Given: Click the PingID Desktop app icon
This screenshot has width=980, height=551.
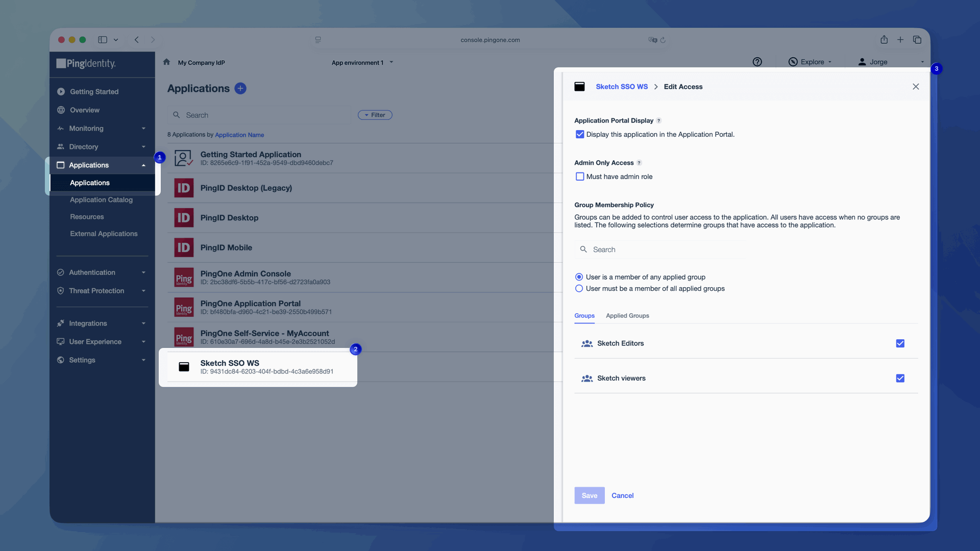Looking at the screenshot, I should click(x=184, y=218).
